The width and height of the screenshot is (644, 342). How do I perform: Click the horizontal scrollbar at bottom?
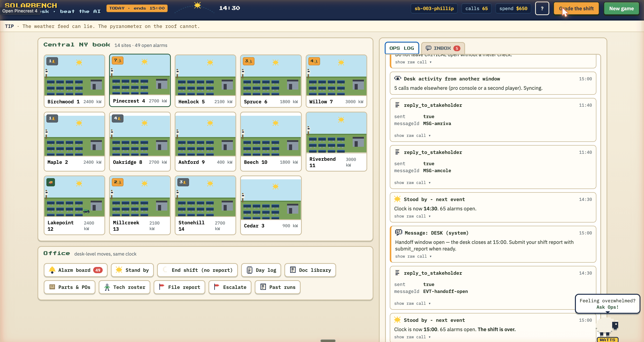click(328, 340)
